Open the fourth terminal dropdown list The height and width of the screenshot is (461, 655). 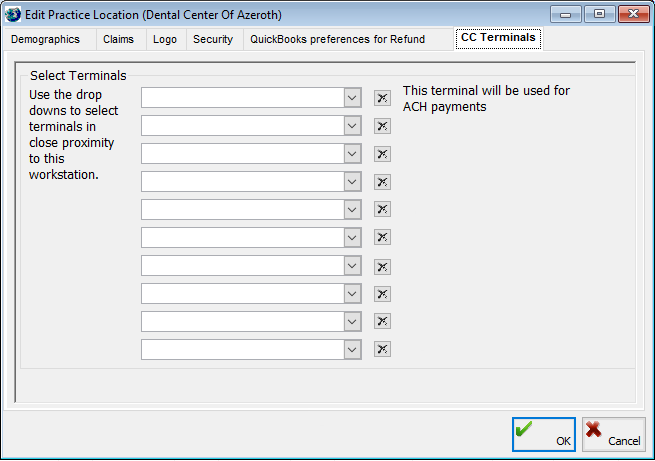(x=352, y=182)
